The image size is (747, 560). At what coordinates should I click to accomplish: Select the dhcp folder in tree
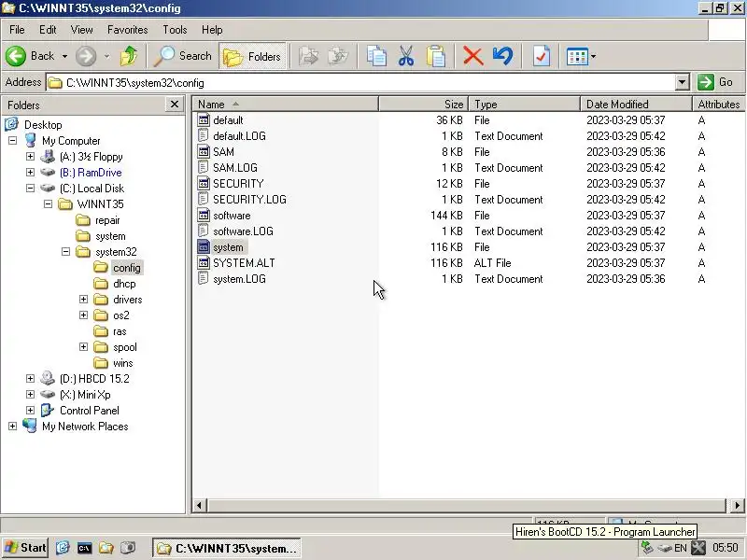click(124, 284)
